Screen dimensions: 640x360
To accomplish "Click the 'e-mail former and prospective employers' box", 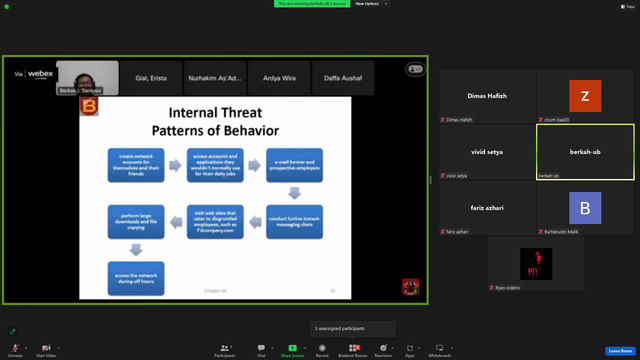I will (x=294, y=165).
